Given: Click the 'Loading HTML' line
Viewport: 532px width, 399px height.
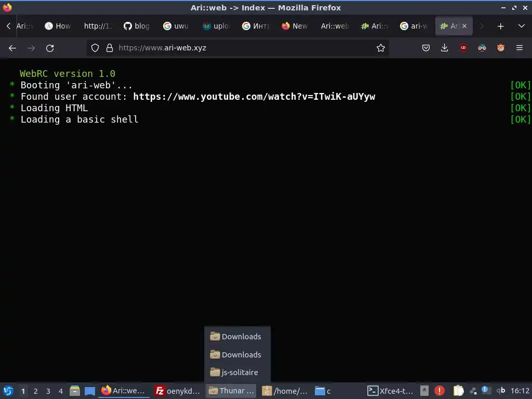Looking at the screenshot, I should (x=54, y=108).
